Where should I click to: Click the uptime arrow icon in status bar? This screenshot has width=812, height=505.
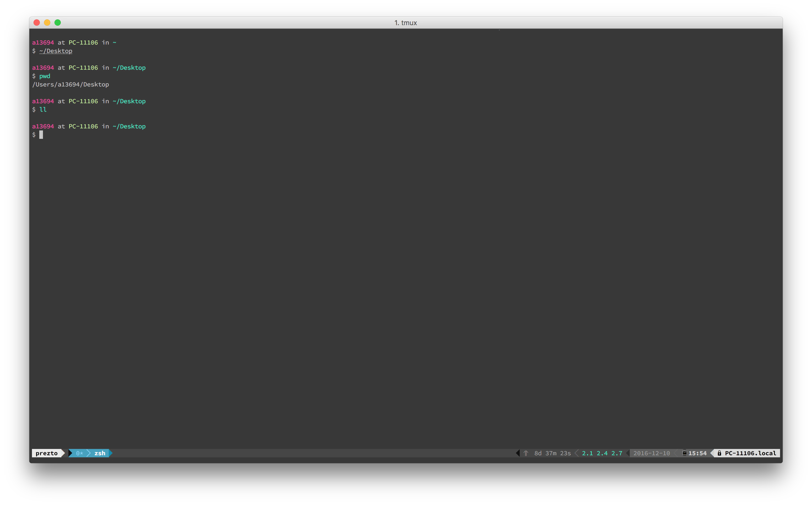pos(526,453)
